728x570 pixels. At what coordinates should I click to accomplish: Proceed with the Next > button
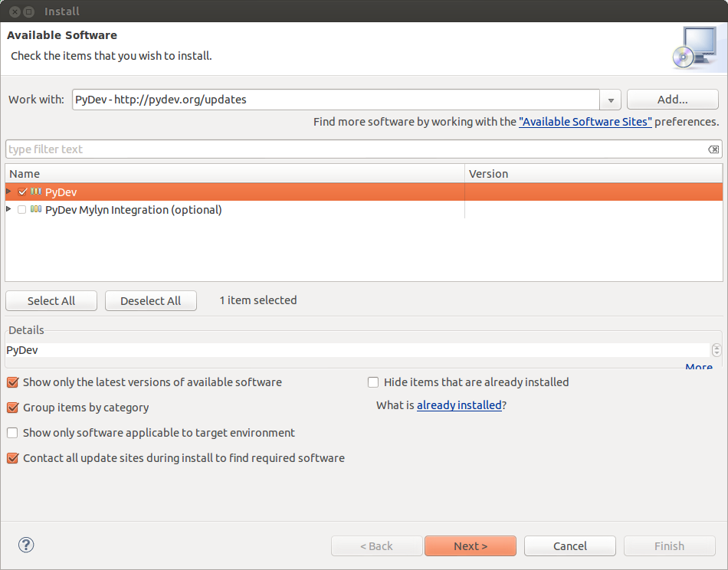(471, 545)
